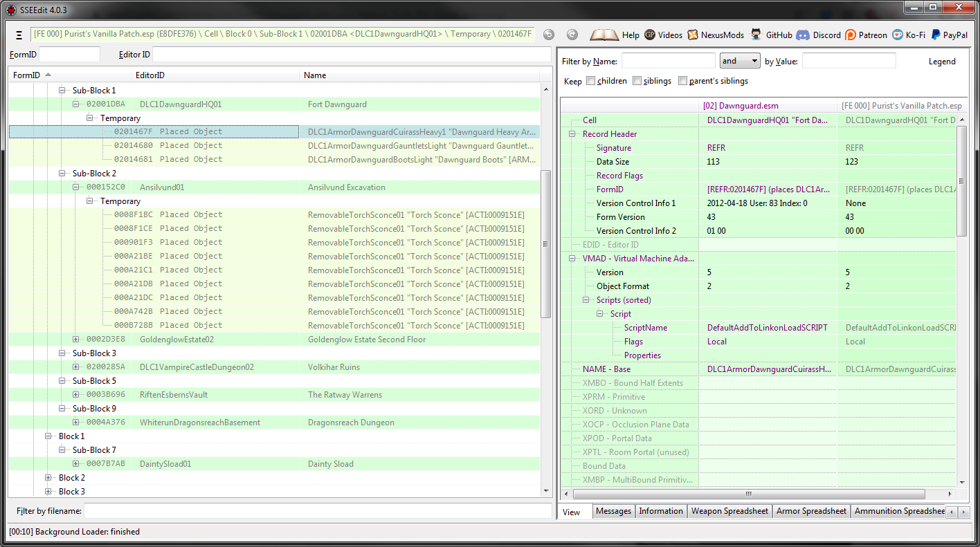Screen dimensions: 980x547
Task: Enable the Keep children checkbox
Action: tap(590, 81)
